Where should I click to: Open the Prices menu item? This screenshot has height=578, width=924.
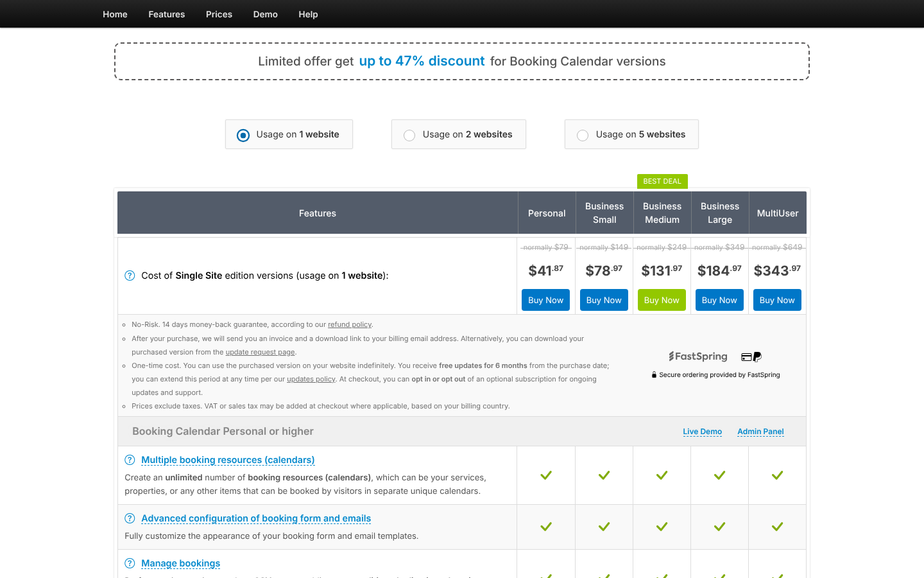tap(219, 14)
